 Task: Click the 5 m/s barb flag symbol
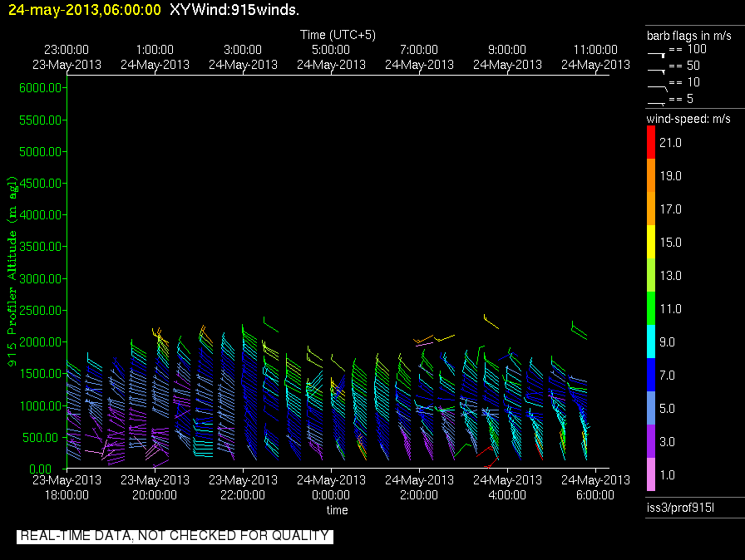(x=657, y=104)
